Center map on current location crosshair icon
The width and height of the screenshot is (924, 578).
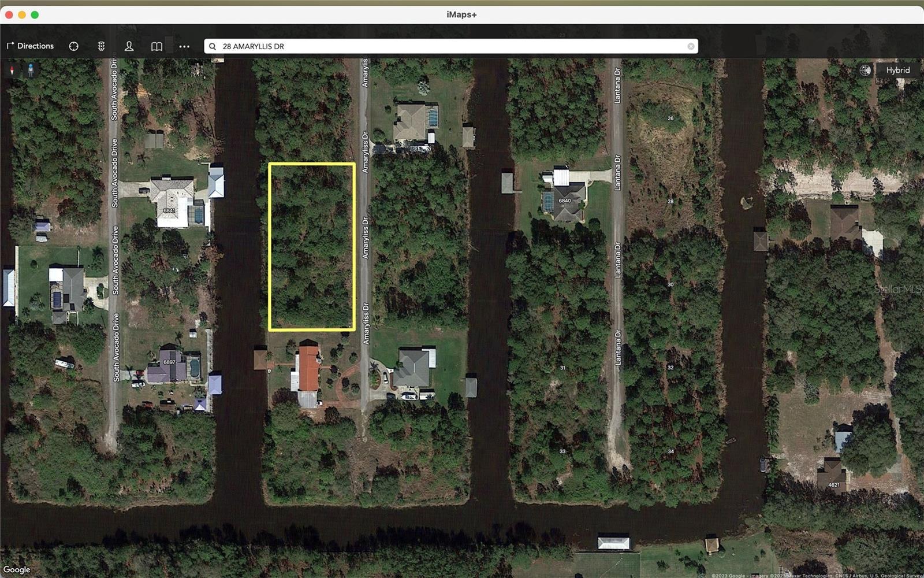coord(73,46)
